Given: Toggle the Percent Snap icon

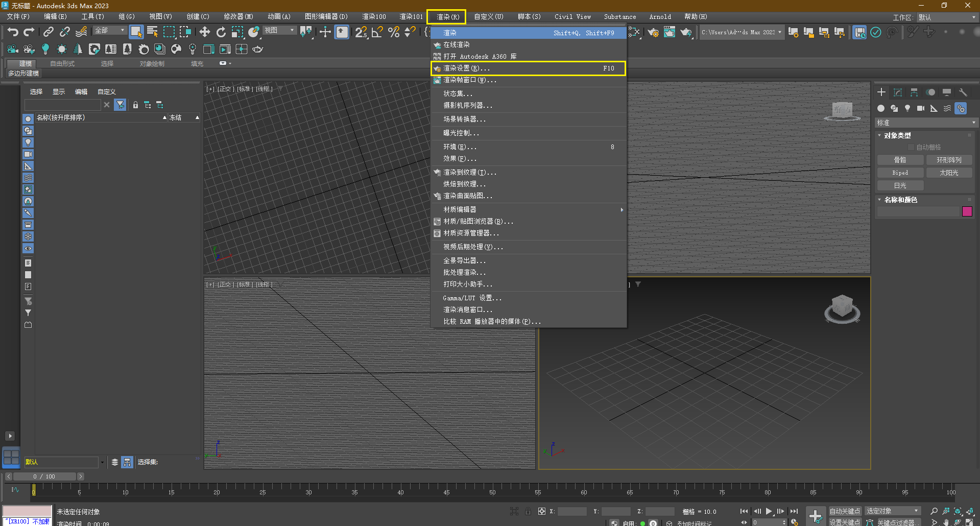Looking at the screenshot, I should [394, 32].
